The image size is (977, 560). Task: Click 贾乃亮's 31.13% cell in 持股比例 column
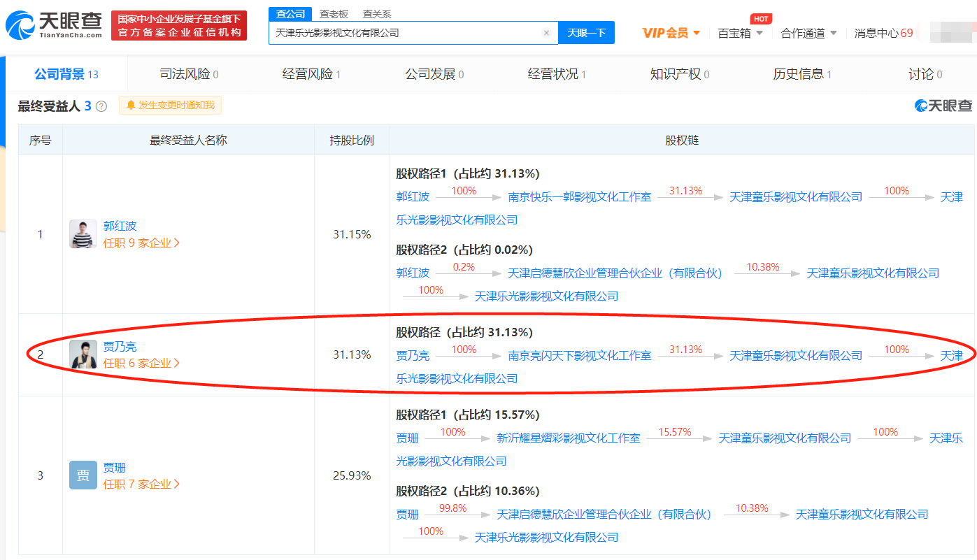(x=352, y=354)
